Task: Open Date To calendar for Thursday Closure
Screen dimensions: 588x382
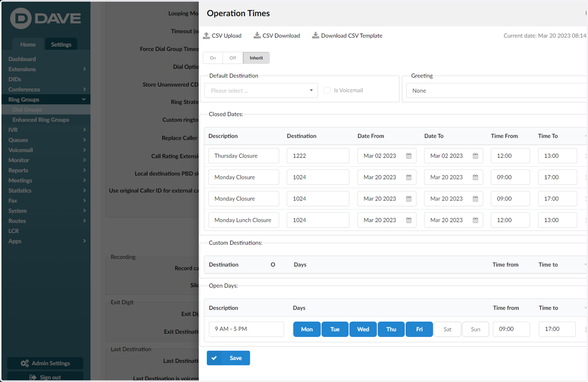Action: [475, 156]
